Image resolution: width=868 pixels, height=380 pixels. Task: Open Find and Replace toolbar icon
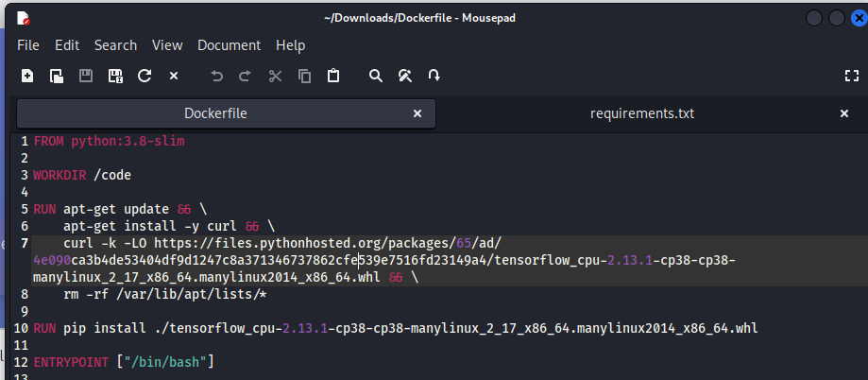tap(405, 76)
